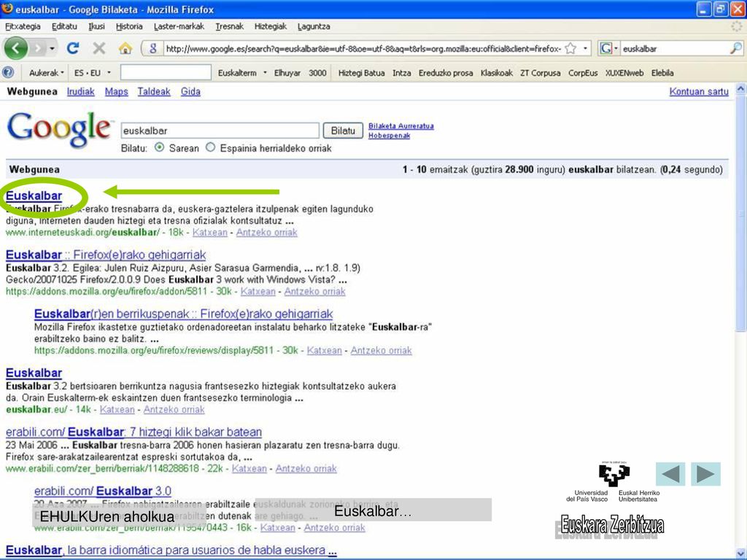Image resolution: width=747 pixels, height=560 pixels.
Task: Open the address bar URL dropdown arrow
Action: (585, 49)
